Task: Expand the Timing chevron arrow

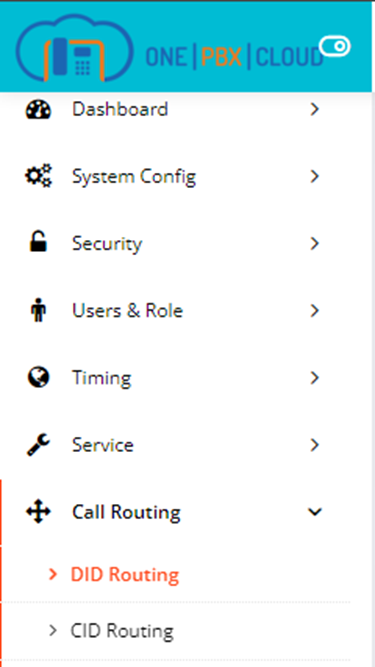Action: (x=314, y=377)
